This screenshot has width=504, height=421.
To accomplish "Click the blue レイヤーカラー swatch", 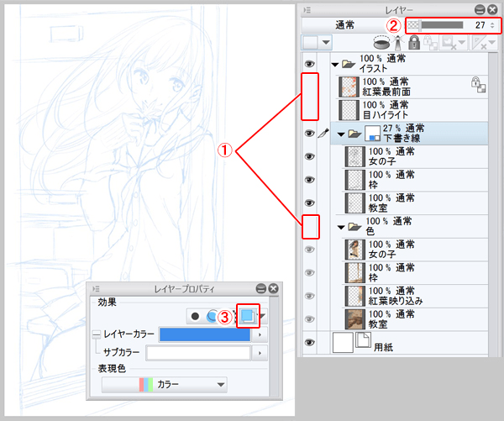I will (205, 334).
